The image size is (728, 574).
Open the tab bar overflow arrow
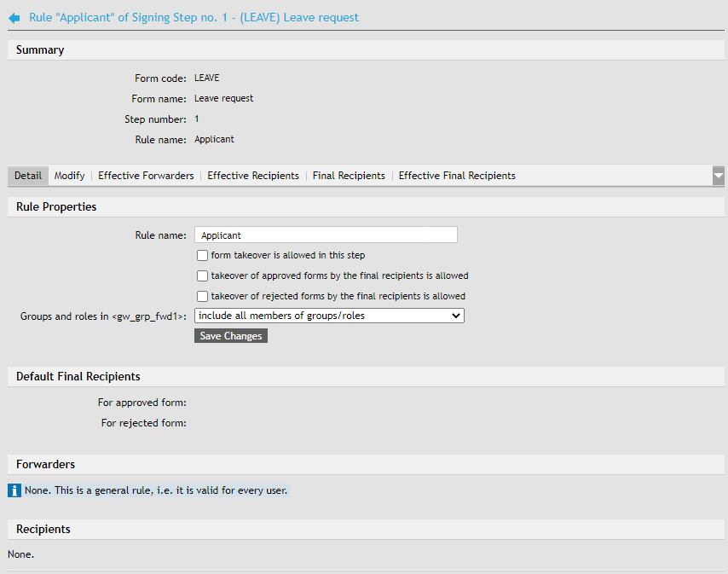[x=718, y=176]
